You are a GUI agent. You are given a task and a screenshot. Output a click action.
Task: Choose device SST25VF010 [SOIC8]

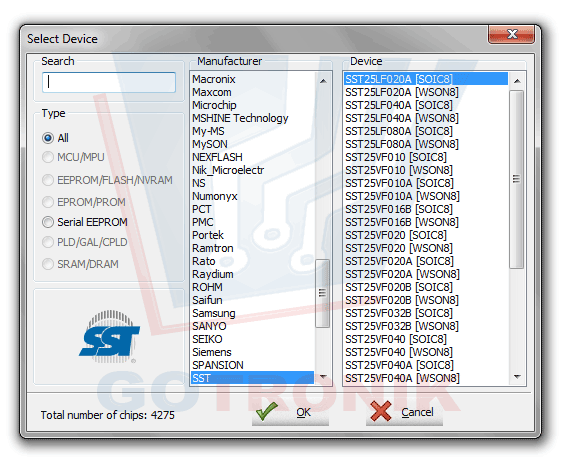point(426,157)
